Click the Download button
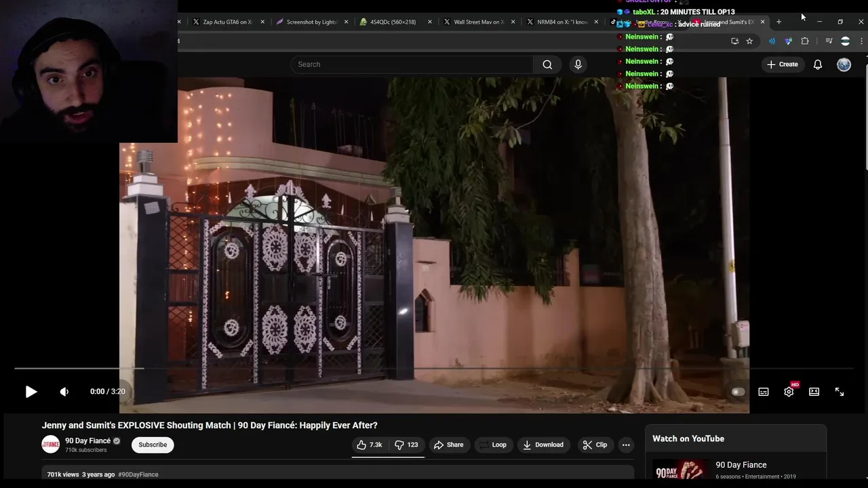 [x=543, y=445]
